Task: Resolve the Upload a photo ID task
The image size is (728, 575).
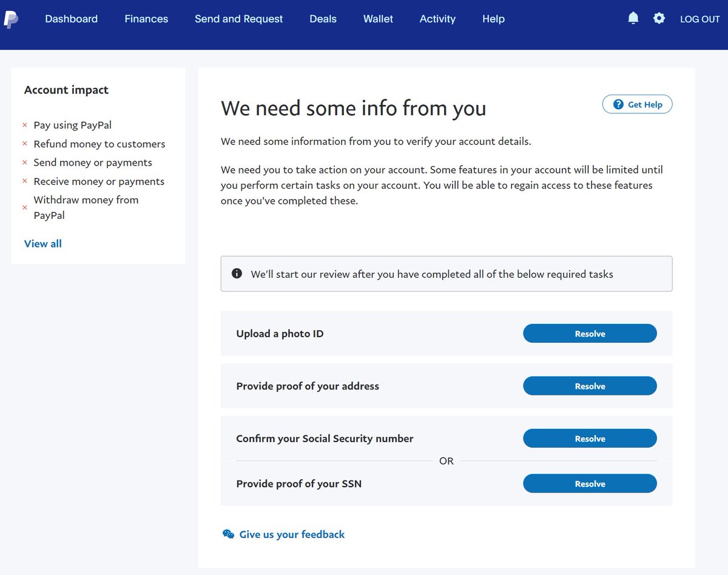Action: 590,334
